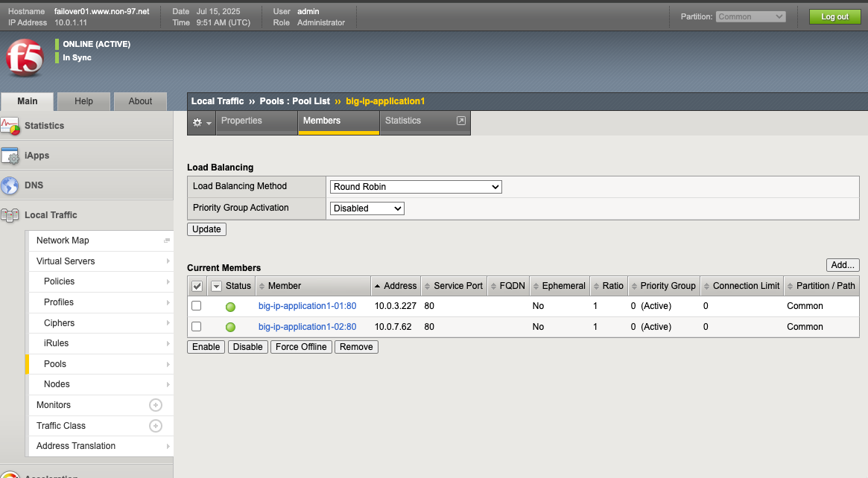Click the ONLINE (ACTIVE) status text
The width and height of the screenshot is (868, 478).
pos(96,44)
